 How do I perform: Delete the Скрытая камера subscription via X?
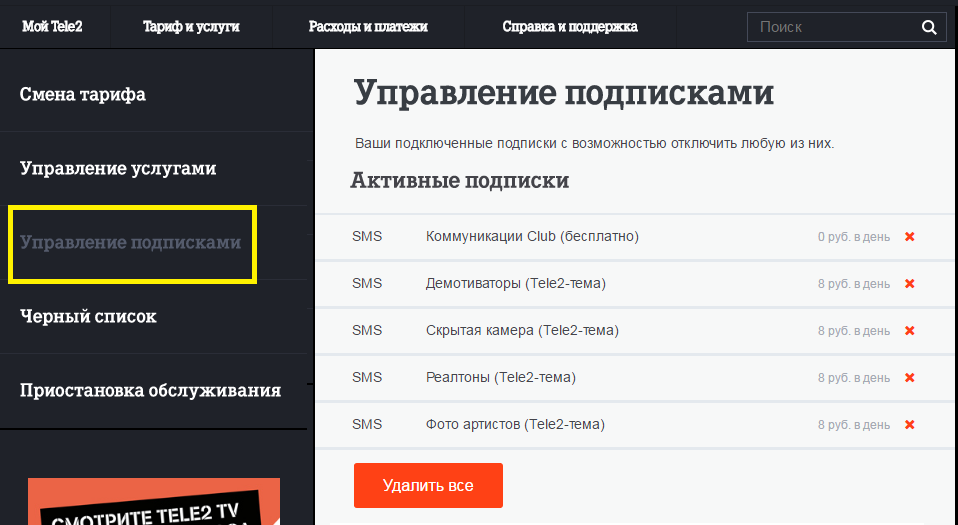tap(909, 331)
